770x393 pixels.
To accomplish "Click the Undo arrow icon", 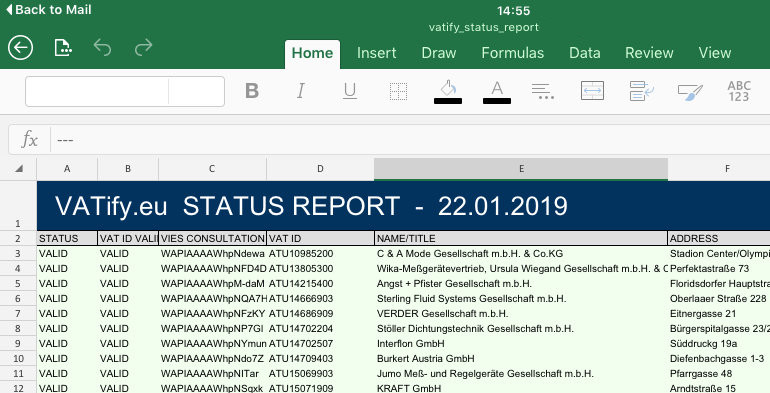I will pyautogui.click(x=102, y=48).
